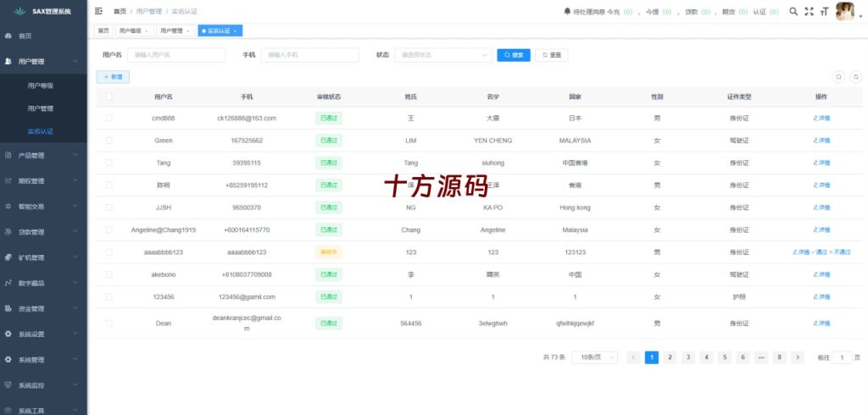
Task: Check the row checkbox for Angeline@Chang1919
Action: pos(109,230)
